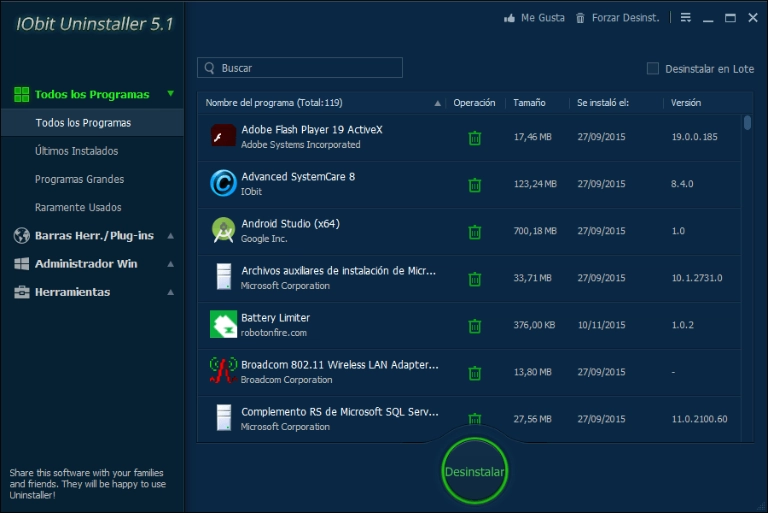Click the trash icon for Android Studio (x64)
Image resolution: width=768 pixels, height=513 pixels.
(x=475, y=232)
